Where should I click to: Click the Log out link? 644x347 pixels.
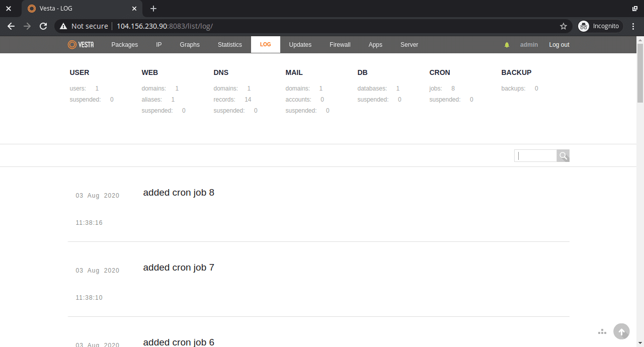point(558,44)
